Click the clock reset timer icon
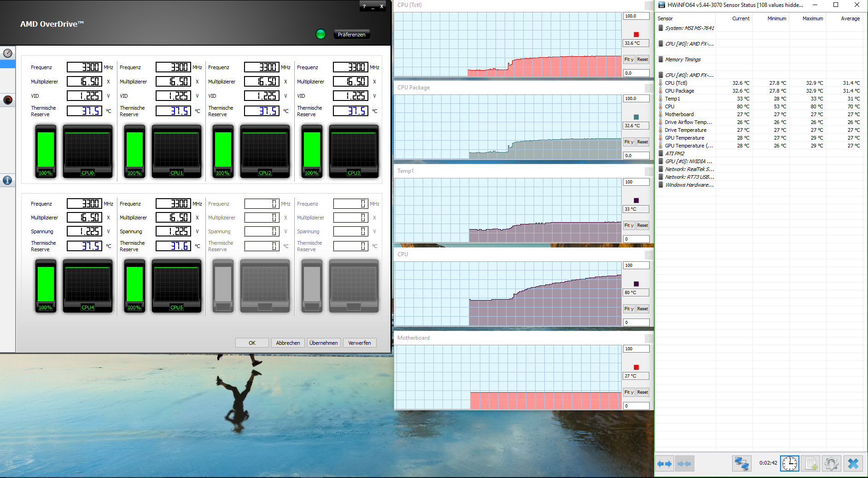Viewport: 868px width, 478px height. 789,464
